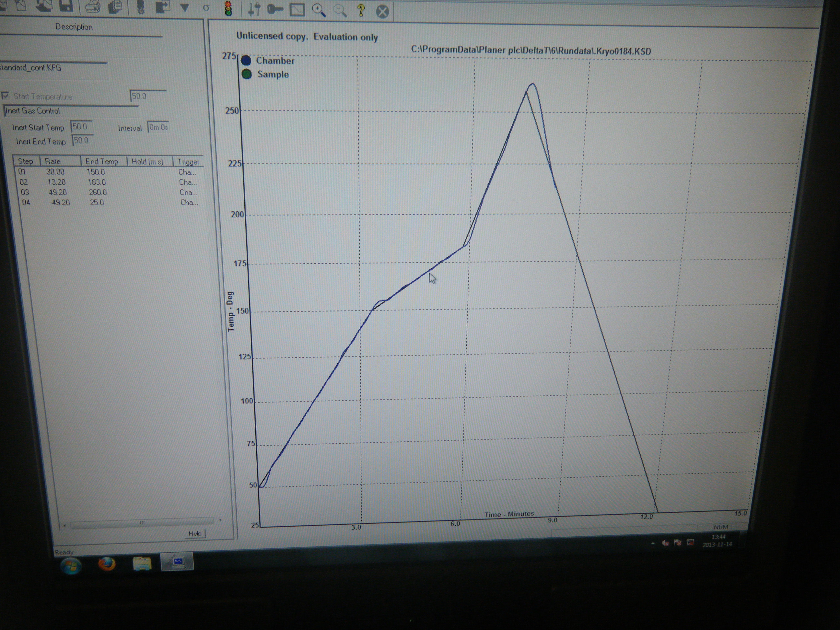Click the Chamber legend label
This screenshot has height=630, width=840.
click(x=275, y=61)
